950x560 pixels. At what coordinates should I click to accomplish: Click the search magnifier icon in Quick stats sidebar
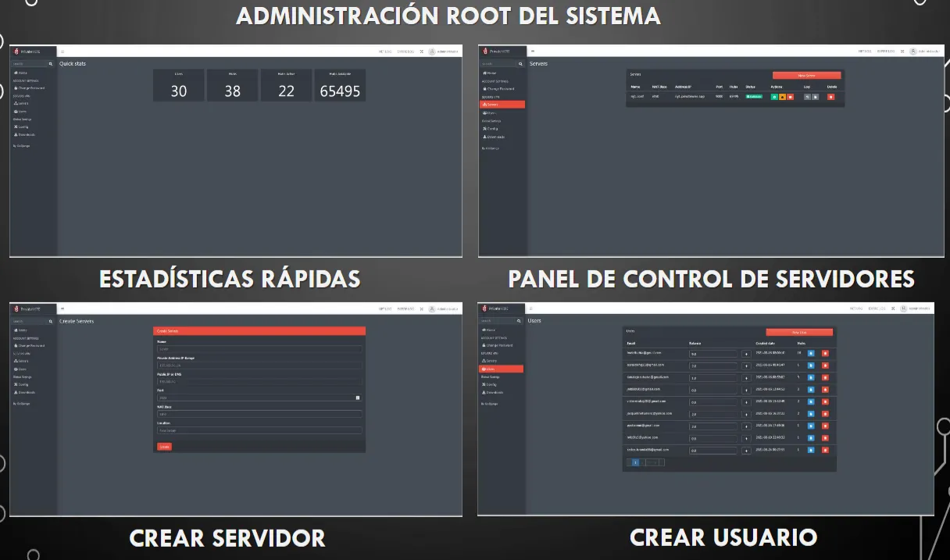point(51,63)
